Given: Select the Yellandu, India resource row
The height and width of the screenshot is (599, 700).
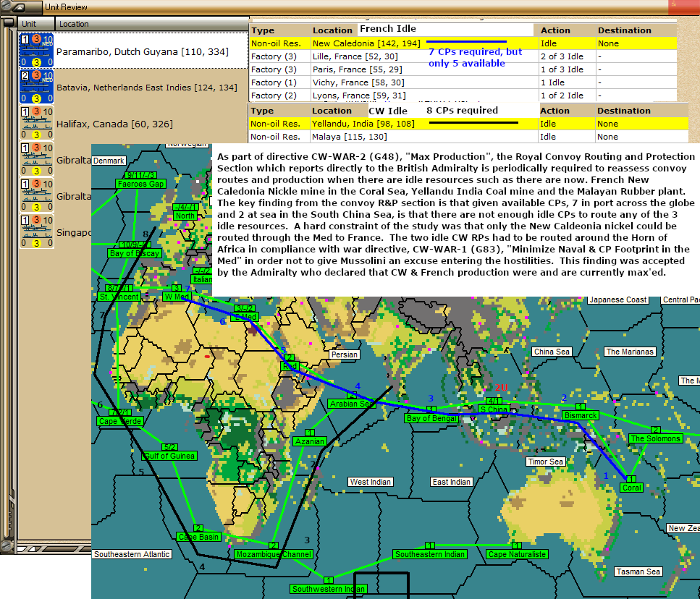Looking at the screenshot, I should [x=468, y=124].
